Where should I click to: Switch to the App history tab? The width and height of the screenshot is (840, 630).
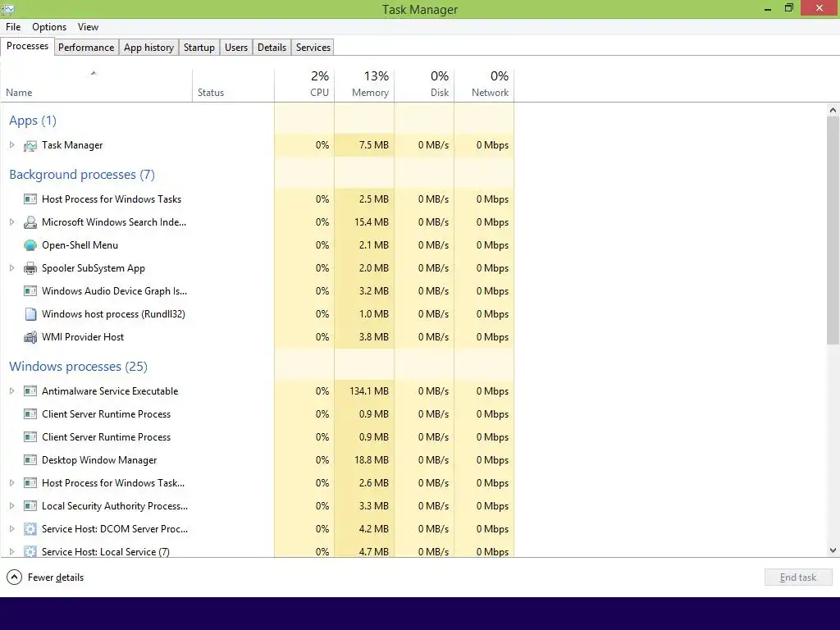tap(149, 47)
